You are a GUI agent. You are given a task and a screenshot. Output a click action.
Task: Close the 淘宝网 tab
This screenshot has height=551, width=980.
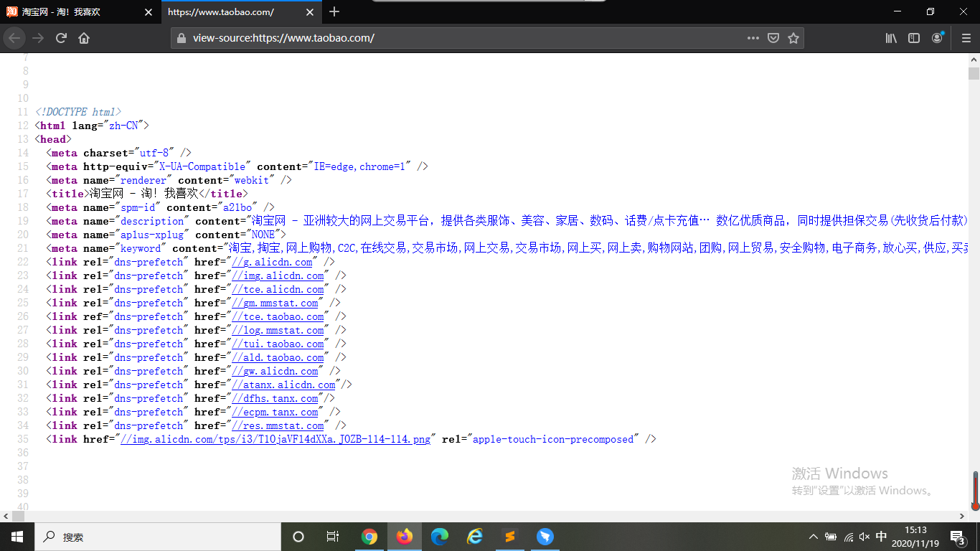(x=149, y=12)
